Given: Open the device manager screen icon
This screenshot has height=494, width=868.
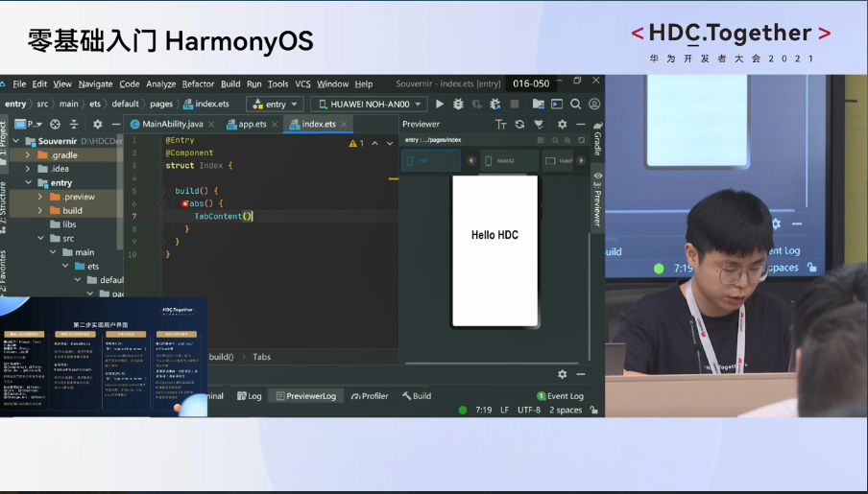Looking at the screenshot, I should pos(557,104).
